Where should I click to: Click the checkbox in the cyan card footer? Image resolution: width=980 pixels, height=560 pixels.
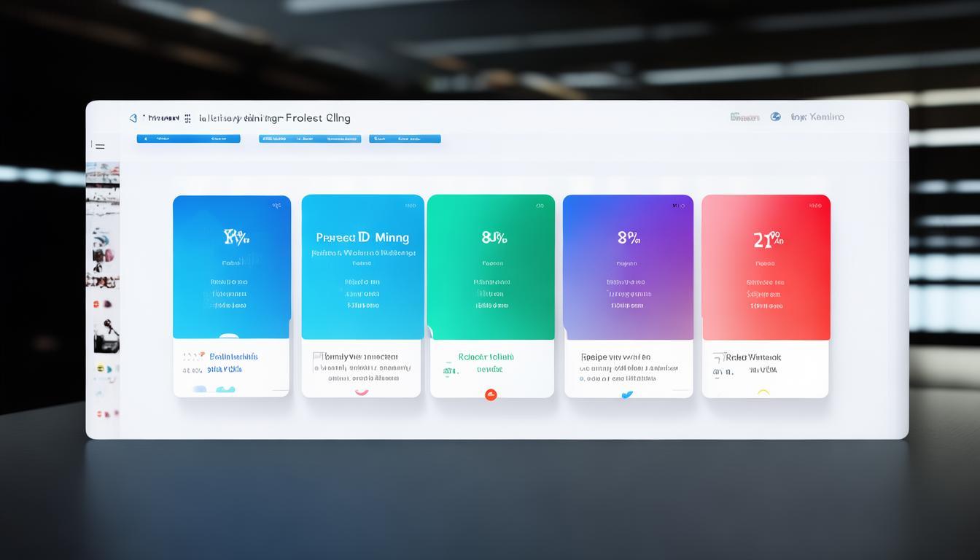(x=317, y=357)
